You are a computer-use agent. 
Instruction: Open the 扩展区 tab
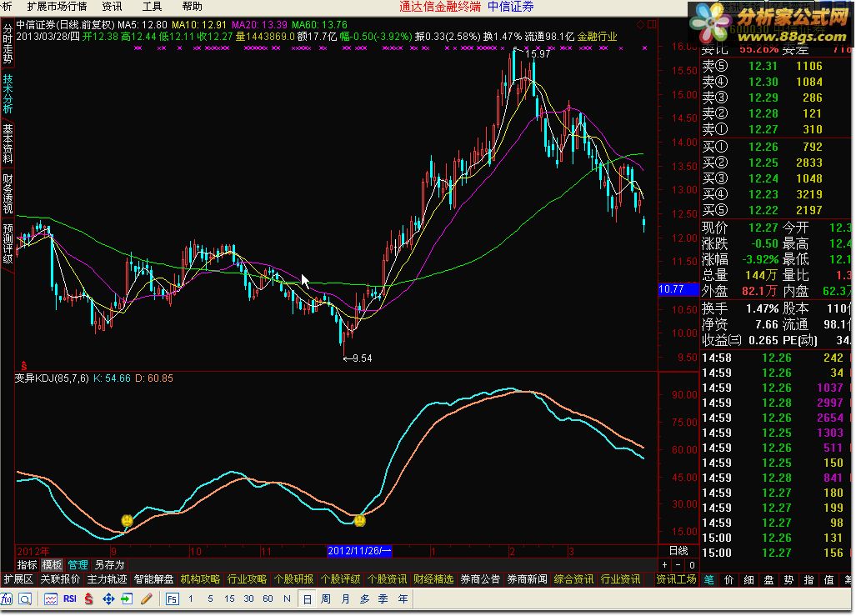tap(18, 579)
